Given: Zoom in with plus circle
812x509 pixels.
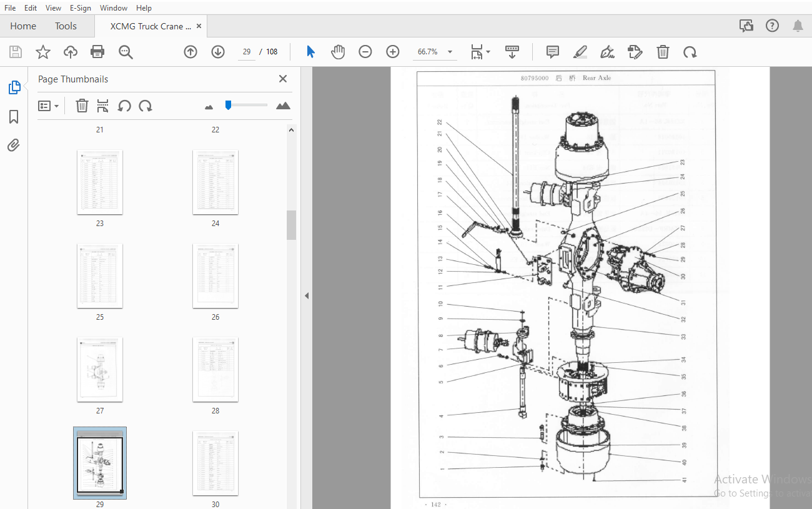Looking at the screenshot, I should tap(393, 52).
